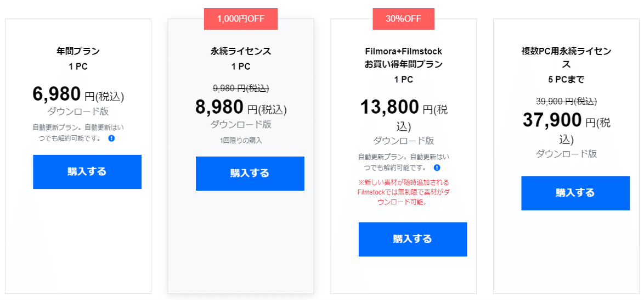Buy the 複数PC用永続ライセンス plan
The height and width of the screenshot is (300, 644).
tap(575, 193)
